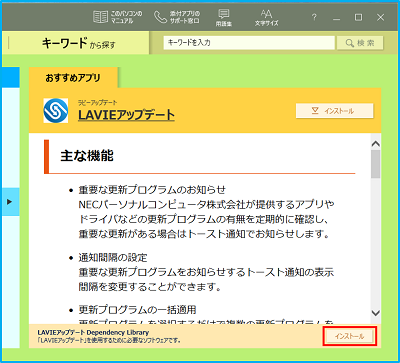Expand the left side panel arrow
Viewport: 400px width, 363px height.
[x=10, y=202]
